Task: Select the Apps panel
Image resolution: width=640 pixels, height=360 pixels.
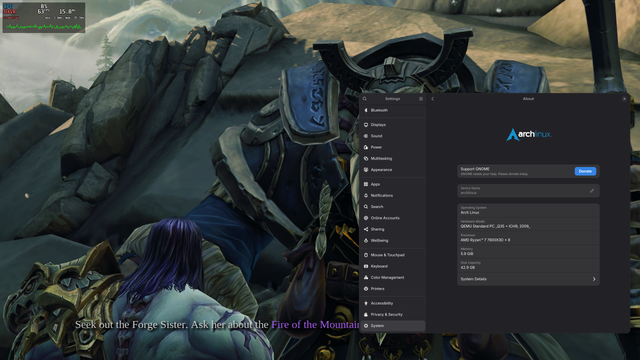Action: [393, 184]
